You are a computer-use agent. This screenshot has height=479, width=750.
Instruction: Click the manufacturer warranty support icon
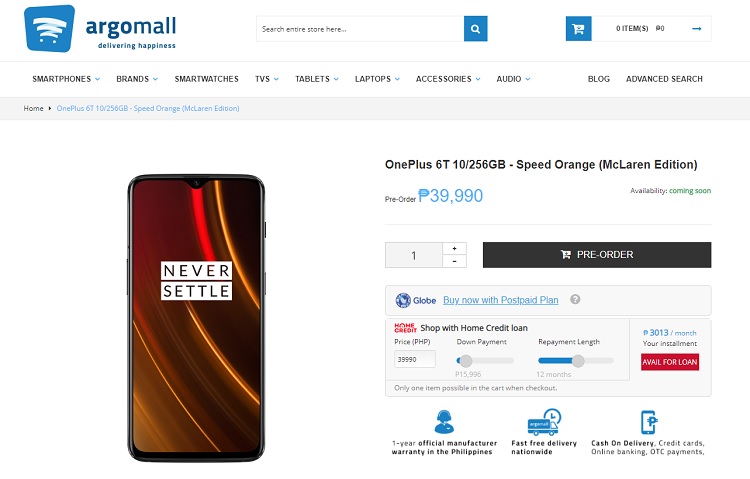(444, 422)
